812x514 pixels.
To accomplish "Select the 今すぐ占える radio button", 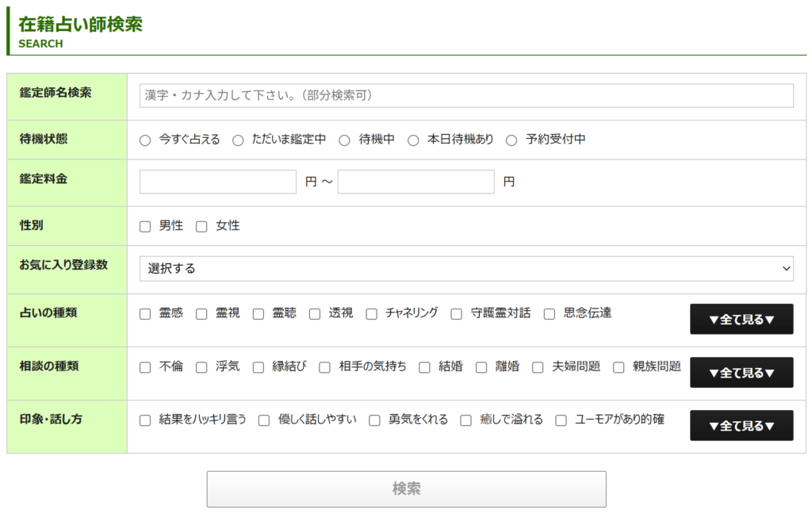I will point(145,140).
